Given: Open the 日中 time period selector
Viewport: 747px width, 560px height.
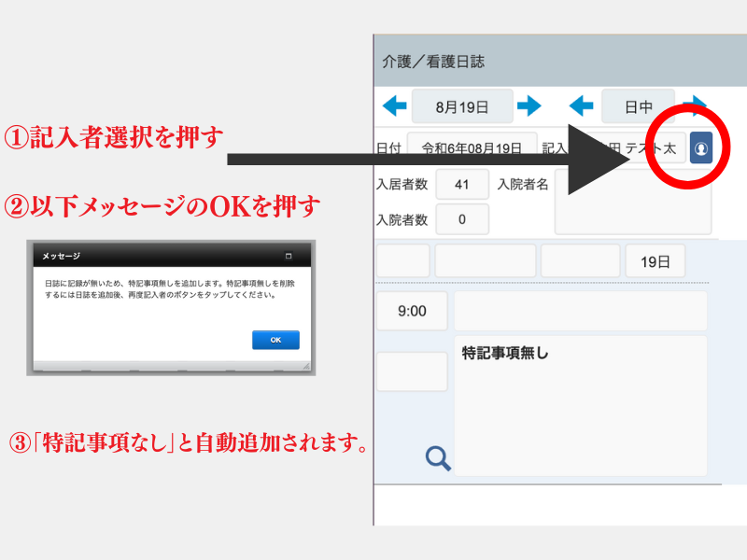Looking at the screenshot, I should [639, 106].
